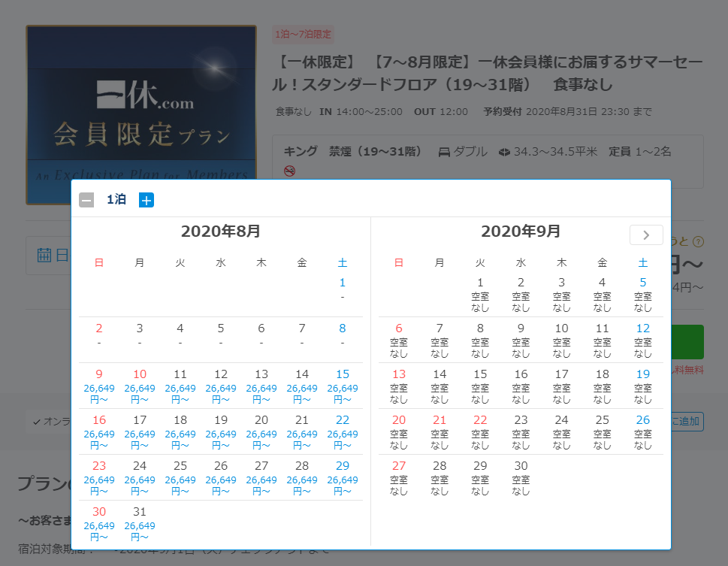Select August 31 date cell
Viewport: 728px width, 566px height.
(x=139, y=524)
